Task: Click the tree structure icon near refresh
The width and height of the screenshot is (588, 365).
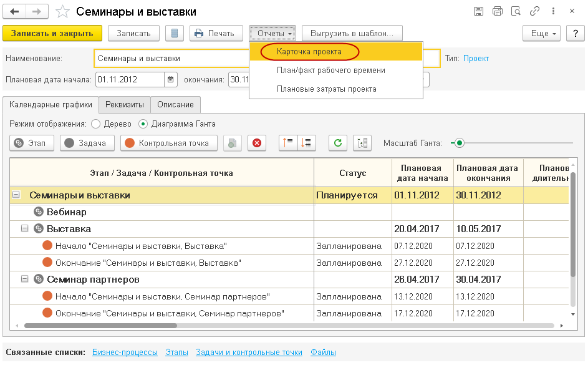Action: point(362,143)
